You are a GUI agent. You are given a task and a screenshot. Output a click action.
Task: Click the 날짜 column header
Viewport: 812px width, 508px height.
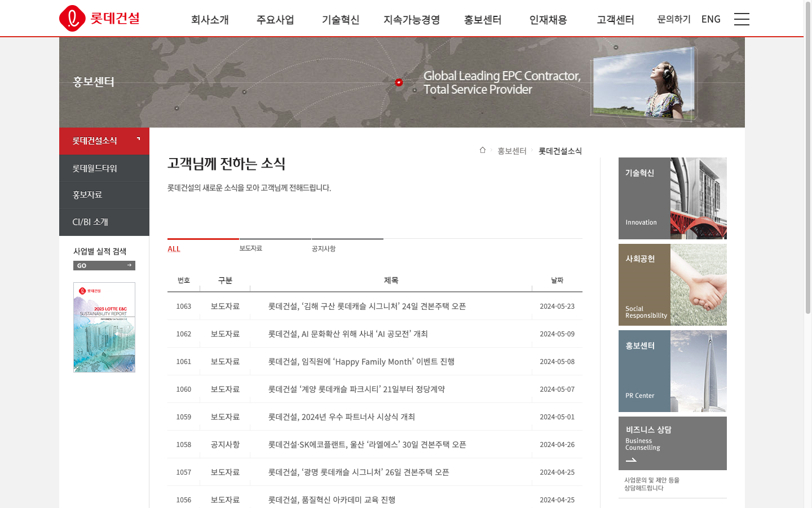pos(557,280)
